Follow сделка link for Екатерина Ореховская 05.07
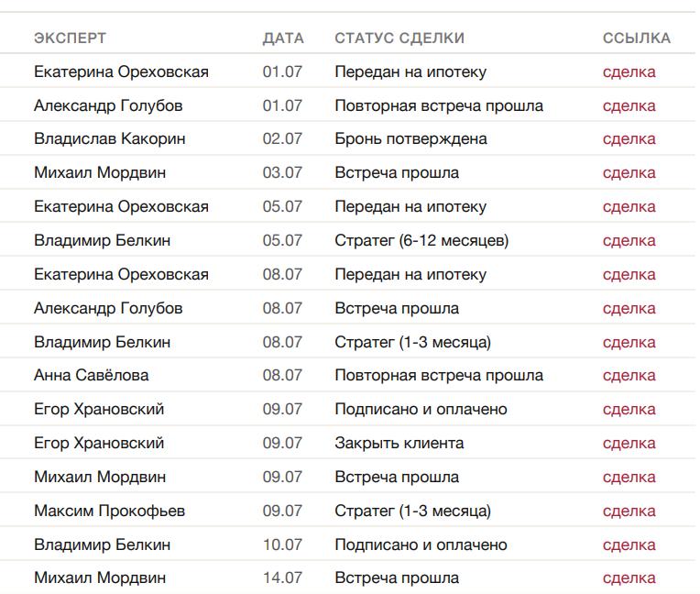The image size is (700, 594). pos(629,207)
